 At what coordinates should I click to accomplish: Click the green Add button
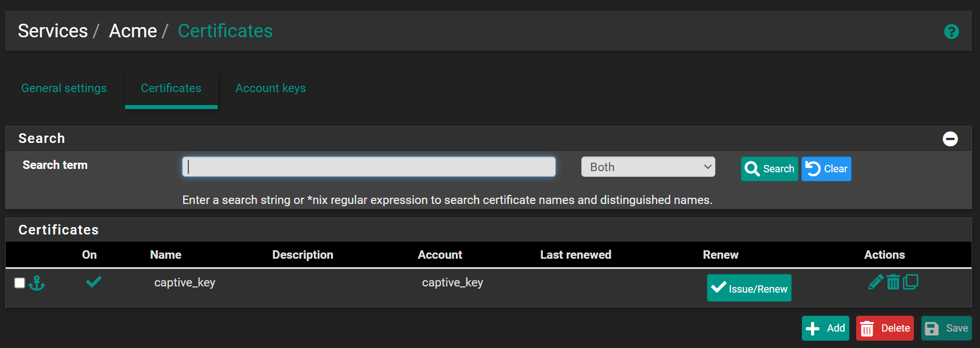tap(825, 328)
